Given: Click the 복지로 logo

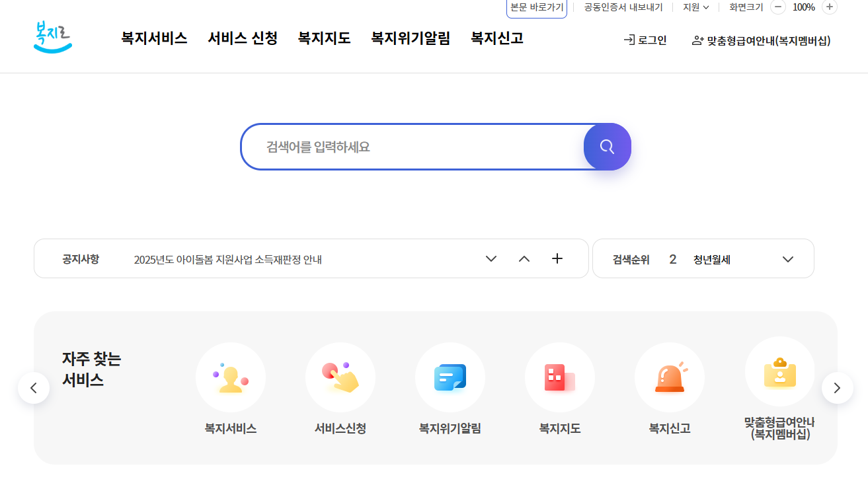Looking at the screenshot, I should click(x=52, y=37).
